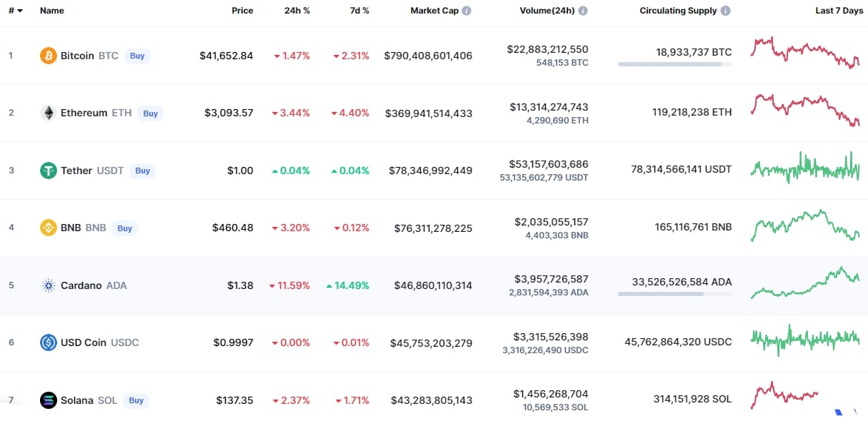Open the Market Cap info icon
The width and height of the screenshot is (868, 421).
(467, 11)
